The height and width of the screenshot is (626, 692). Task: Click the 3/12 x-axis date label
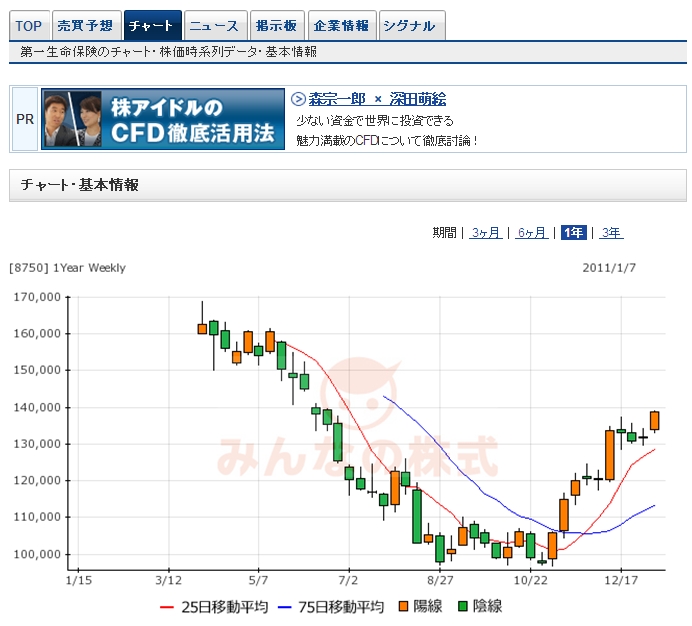click(169, 580)
